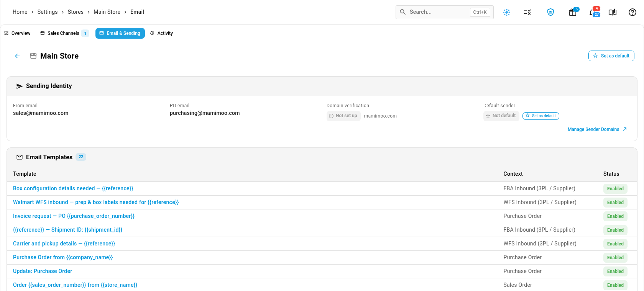Click the Email Templates envelope icon
Image resolution: width=644 pixels, height=291 pixels.
point(20,157)
